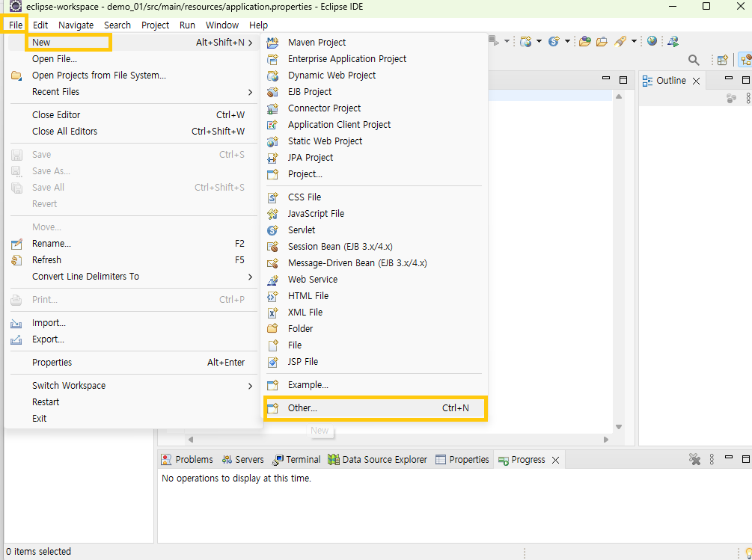752x560 pixels.
Task: Select Connector Project entry
Action: 375,108
